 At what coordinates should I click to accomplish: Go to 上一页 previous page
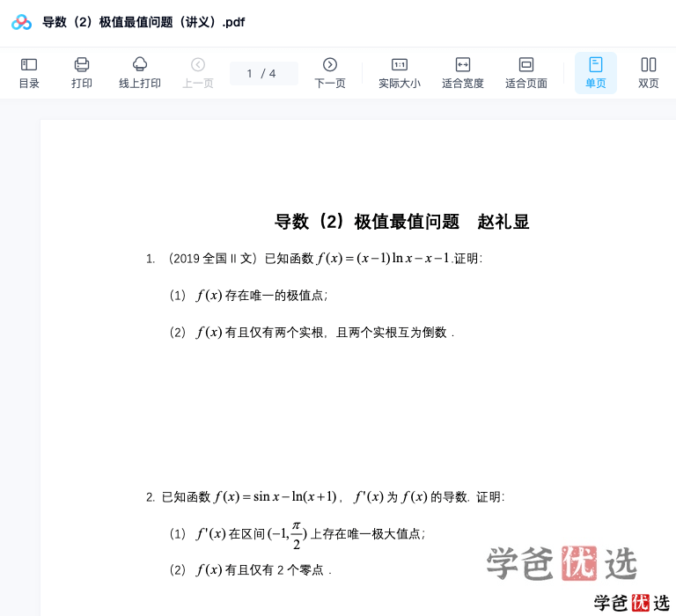198,73
